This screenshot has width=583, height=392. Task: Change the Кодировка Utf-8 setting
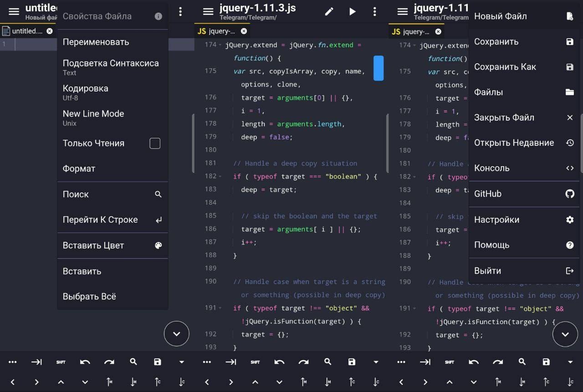[113, 92]
